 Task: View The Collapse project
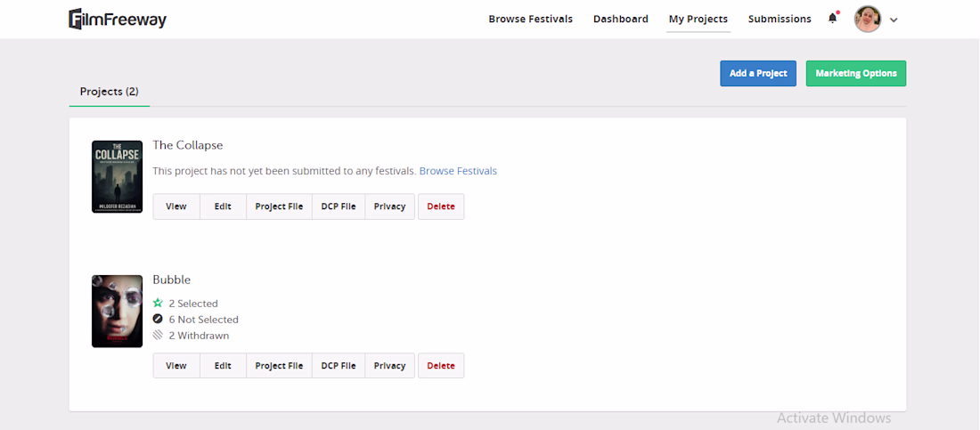pyautogui.click(x=176, y=207)
